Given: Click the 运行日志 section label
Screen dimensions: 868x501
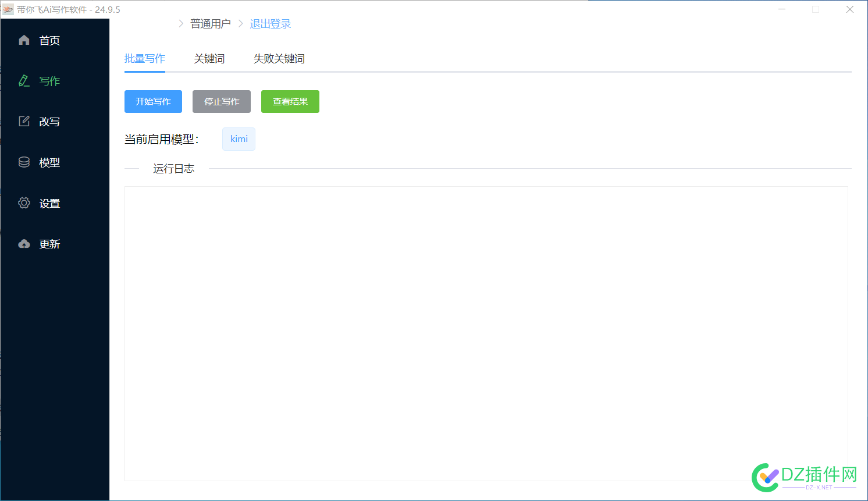Looking at the screenshot, I should (173, 169).
